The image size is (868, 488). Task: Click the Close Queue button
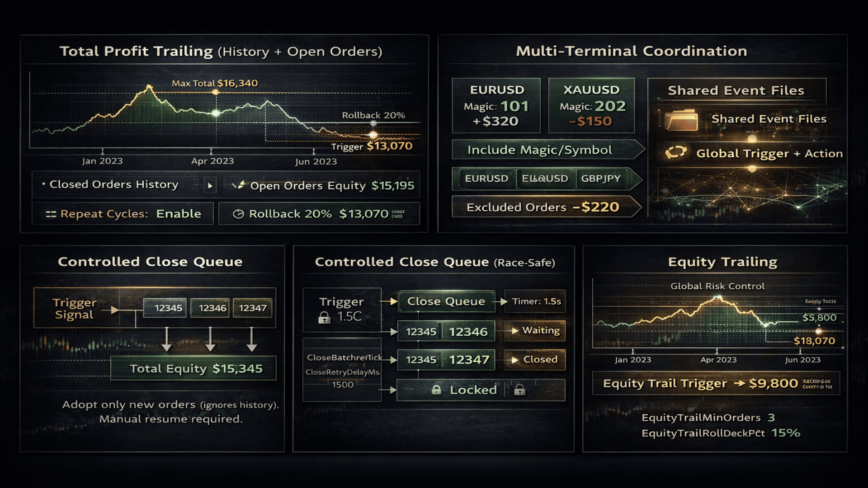click(x=446, y=301)
